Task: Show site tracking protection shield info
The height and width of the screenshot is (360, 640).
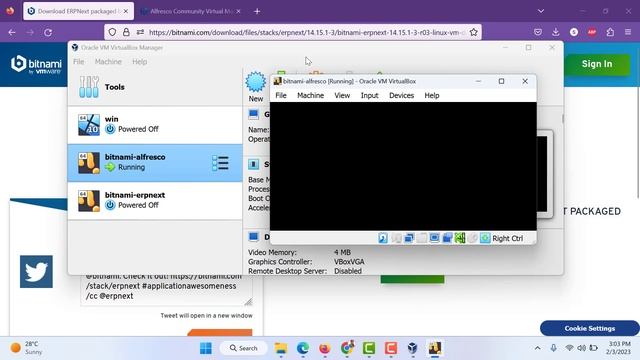Action: (x=112, y=32)
